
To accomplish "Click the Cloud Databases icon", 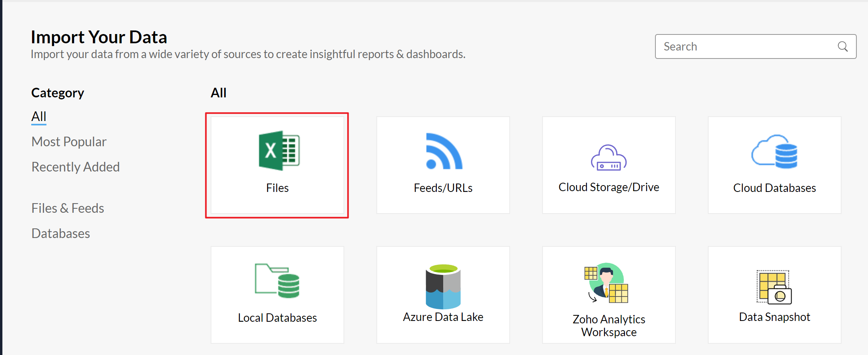I will point(774,151).
